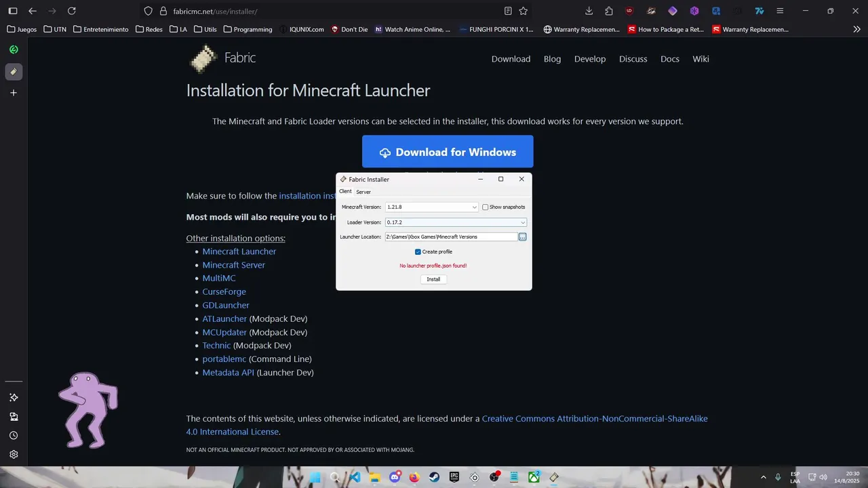Go to the Develop nav item
The width and height of the screenshot is (868, 488).
[590, 59]
